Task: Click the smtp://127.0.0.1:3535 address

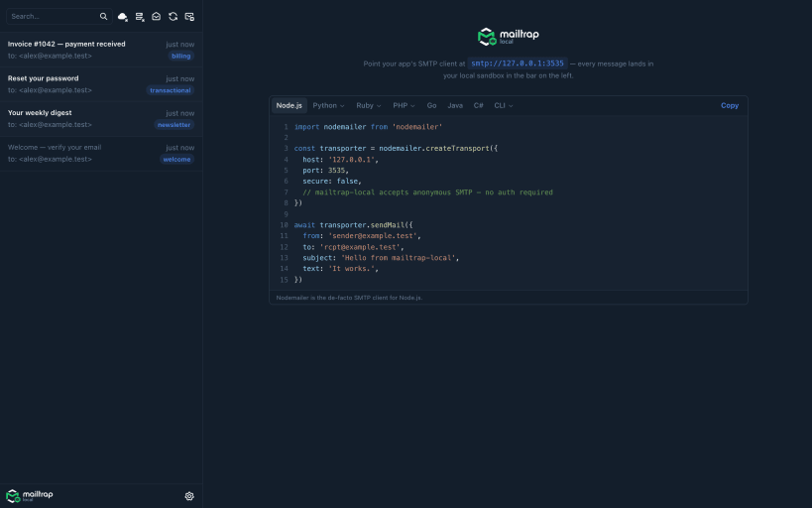Action: pyautogui.click(x=518, y=63)
